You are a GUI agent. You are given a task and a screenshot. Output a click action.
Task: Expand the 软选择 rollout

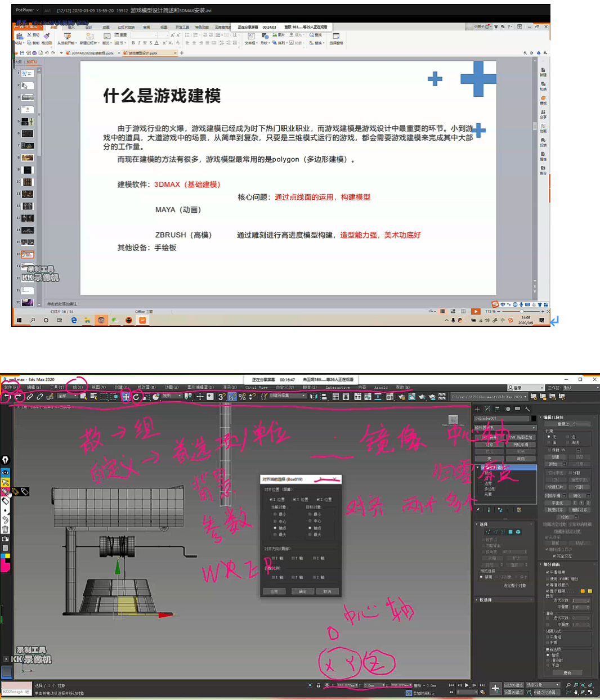coord(505,600)
